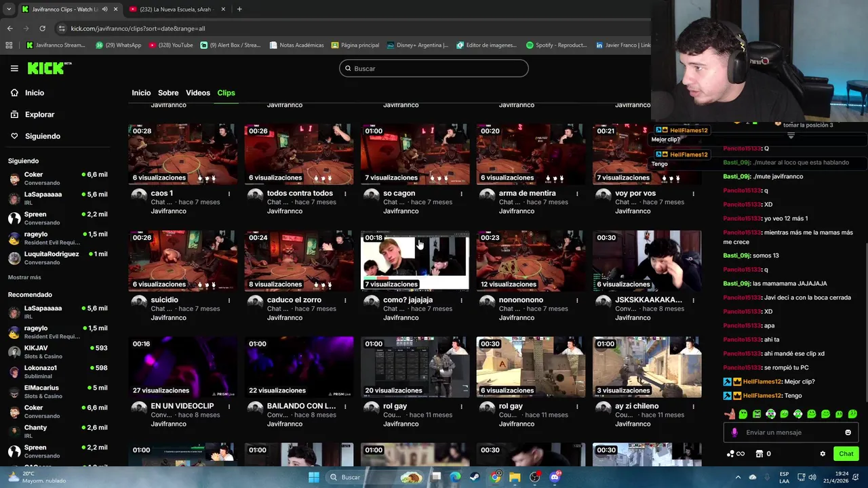Image resolution: width=868 pixels, height=488 pixels.
Task: Open the Windows Start menu
Action: [314, 477]
